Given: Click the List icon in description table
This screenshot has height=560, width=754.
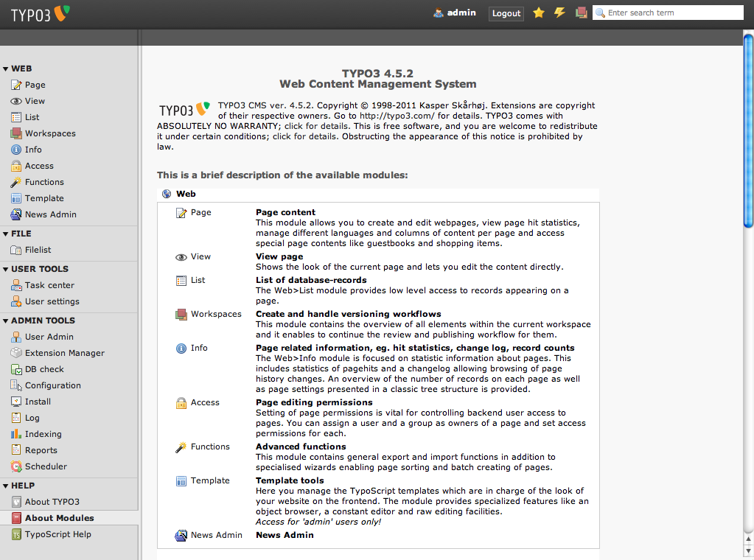Looking at the screenshot, I should (181, 281).
